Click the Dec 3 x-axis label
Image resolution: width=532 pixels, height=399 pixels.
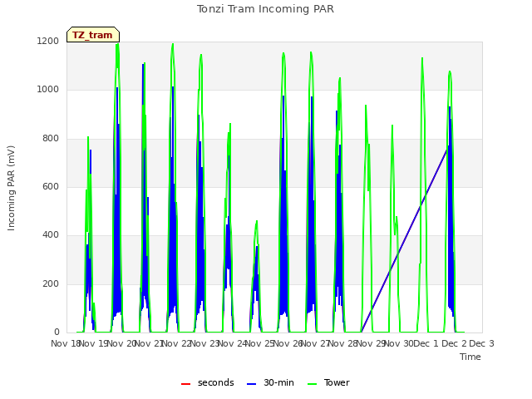tap(481, 343)
